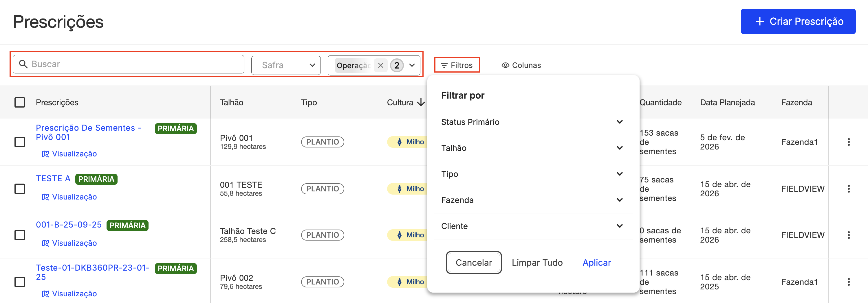Image resolution: width=868 pixels, height=303 pixels.
Task: Click the Milho corn icon in Talhão Teste C row
Action: pyautogui.click(x=399, y=235)
